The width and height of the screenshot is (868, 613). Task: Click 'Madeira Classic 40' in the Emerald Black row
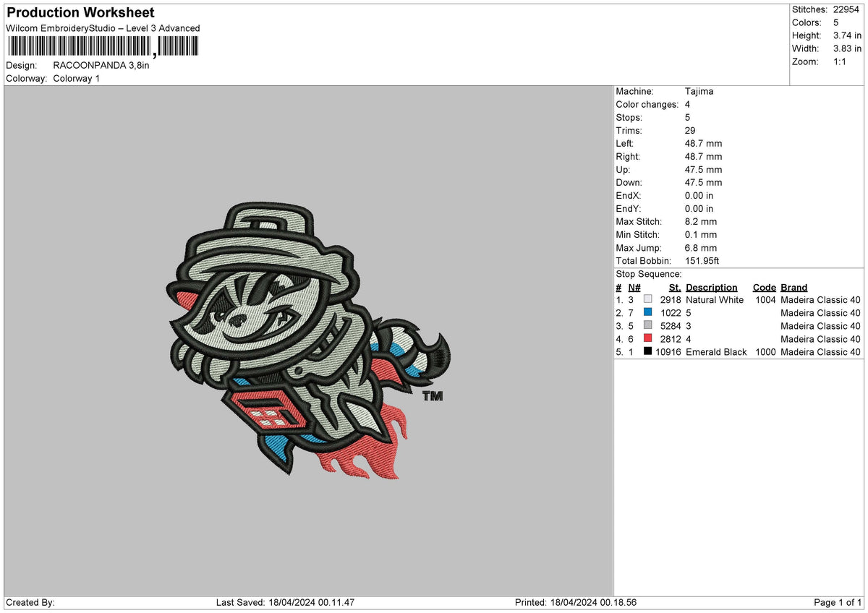pyautogui.click(x=820, y=351)
